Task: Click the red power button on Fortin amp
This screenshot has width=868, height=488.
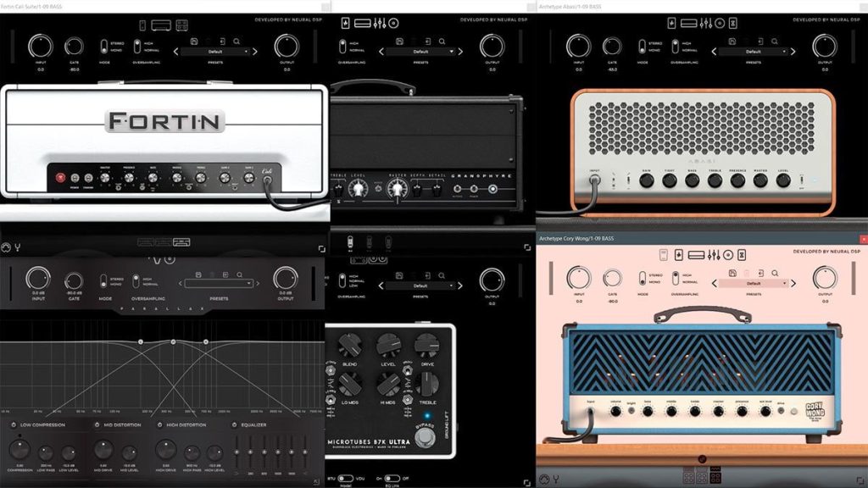Action: click(60, 178)
